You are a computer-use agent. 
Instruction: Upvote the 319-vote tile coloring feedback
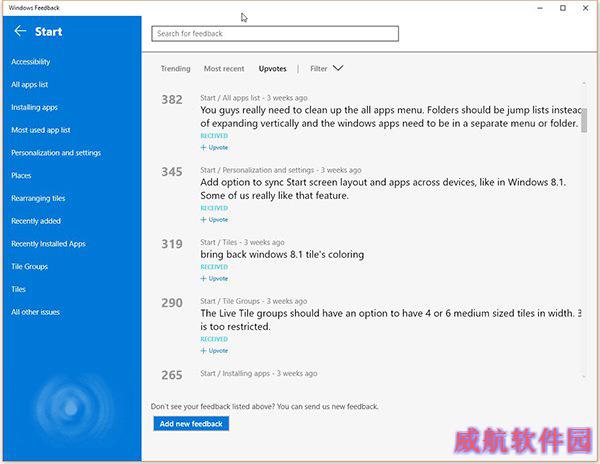pos(214,278)
